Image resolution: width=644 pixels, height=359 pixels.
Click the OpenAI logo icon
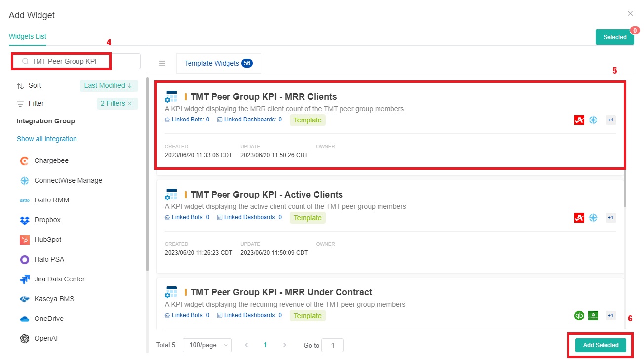(25, 339)
